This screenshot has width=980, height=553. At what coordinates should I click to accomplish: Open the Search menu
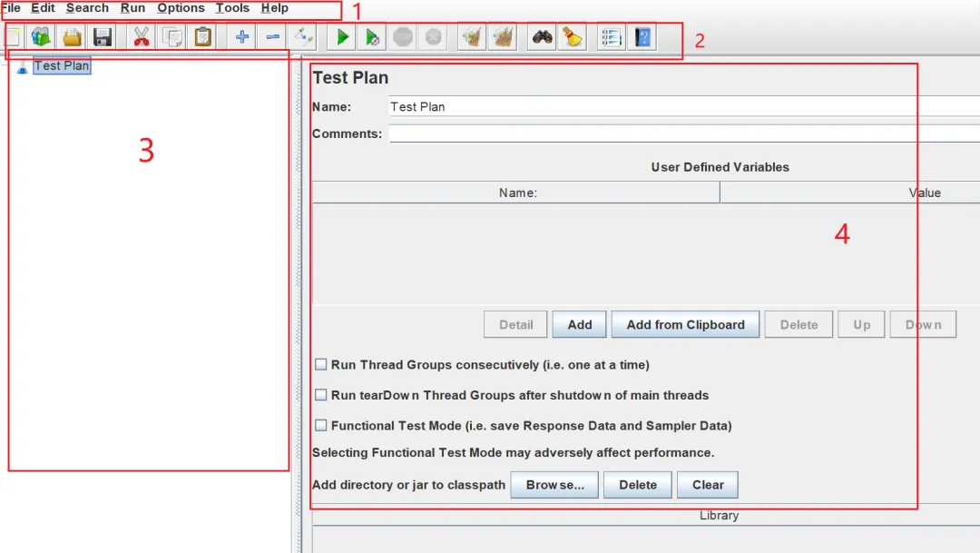pos(87,7)
